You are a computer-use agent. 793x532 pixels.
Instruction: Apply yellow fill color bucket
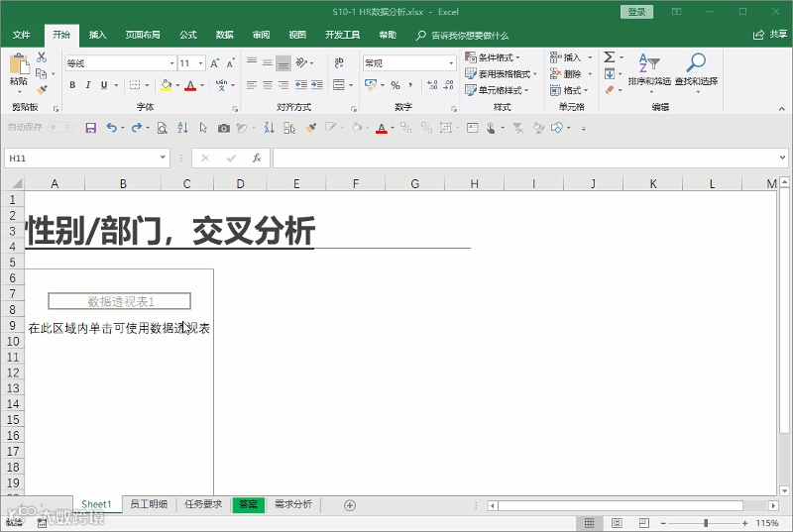pos(166,85)
